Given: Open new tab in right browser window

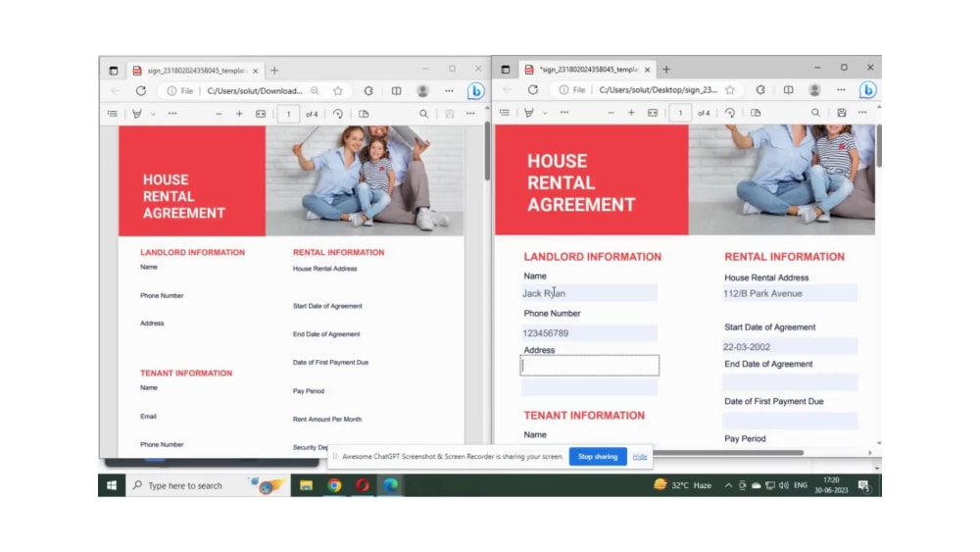Looking at the screenshot, I should pos(666,70).
